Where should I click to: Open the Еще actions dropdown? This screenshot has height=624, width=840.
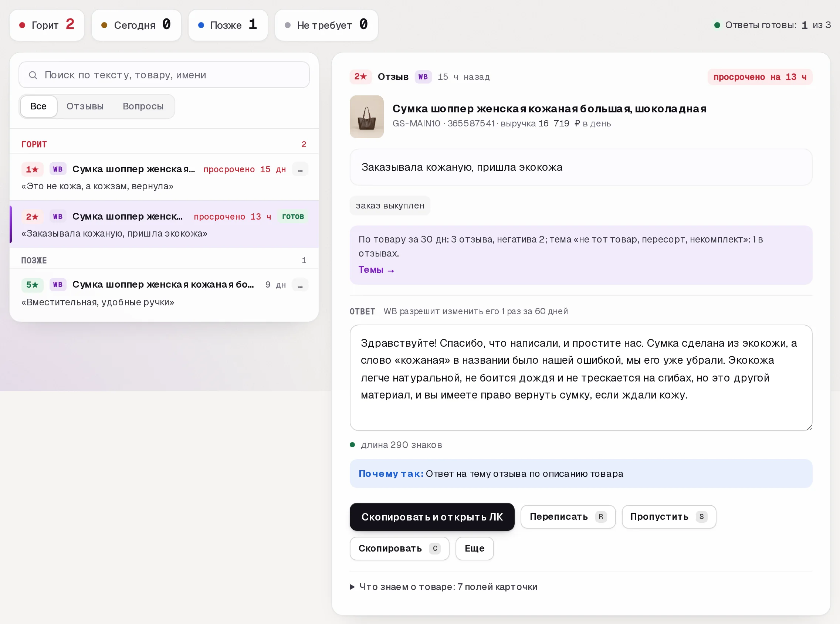coord(474,549)
